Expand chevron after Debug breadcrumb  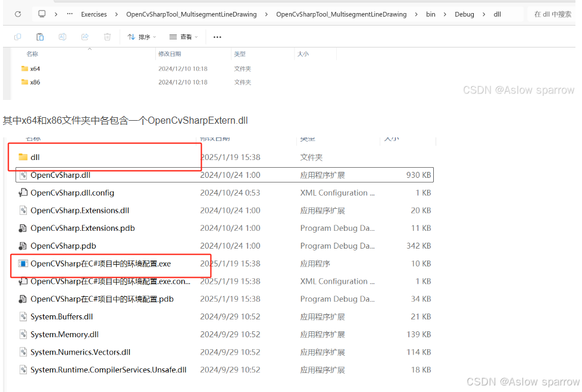[484, 14]
